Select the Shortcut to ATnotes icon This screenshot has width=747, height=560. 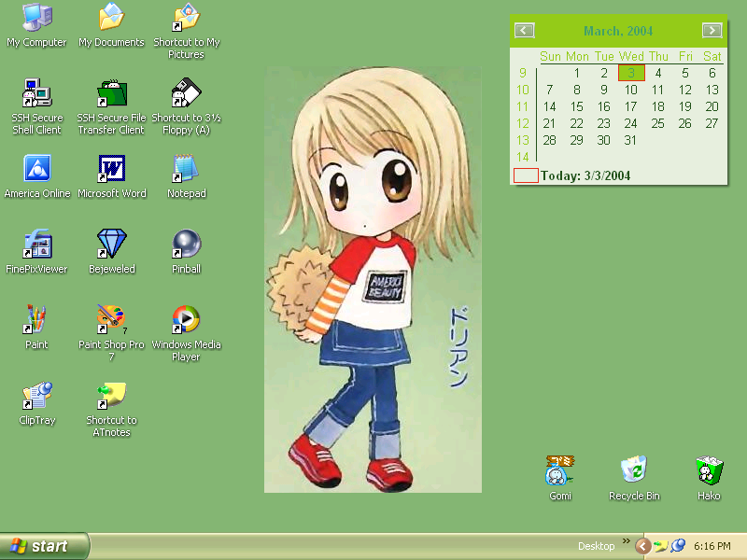[x=111, y=395]
